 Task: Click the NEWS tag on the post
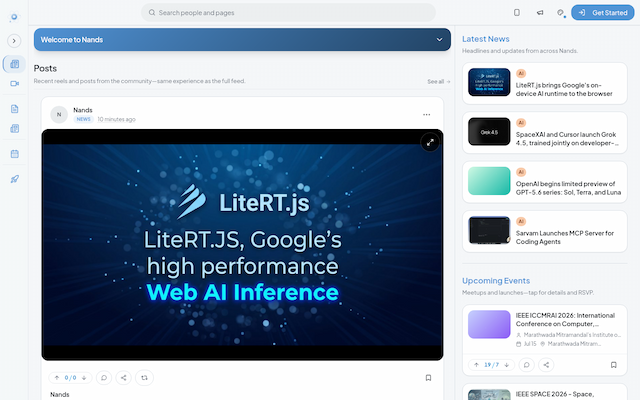click(84, 119)
